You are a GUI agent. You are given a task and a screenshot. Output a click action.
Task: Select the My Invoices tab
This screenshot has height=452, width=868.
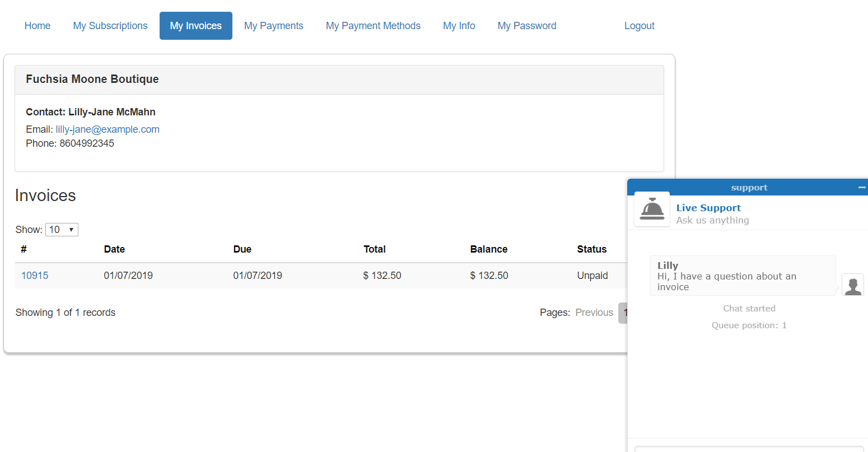(x=196, y=26)
